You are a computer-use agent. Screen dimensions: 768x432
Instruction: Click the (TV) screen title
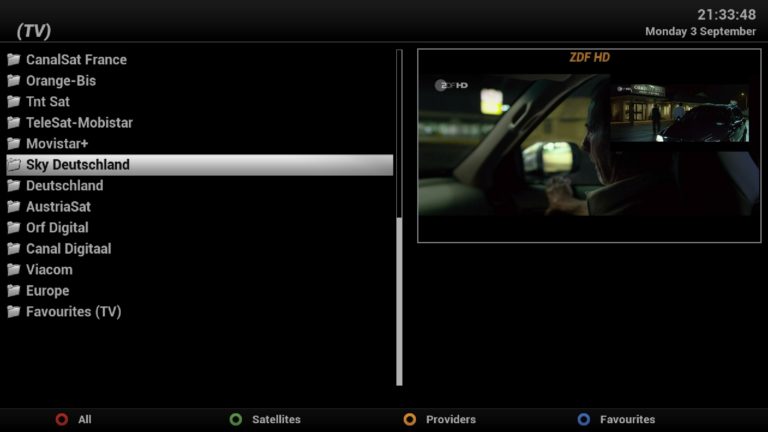[34, 31]
